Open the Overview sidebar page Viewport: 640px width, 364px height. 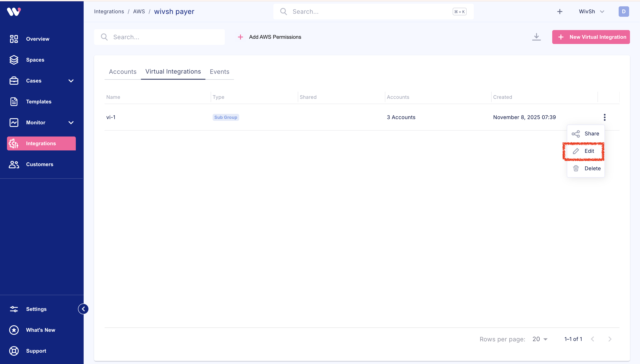pos(37,39)
